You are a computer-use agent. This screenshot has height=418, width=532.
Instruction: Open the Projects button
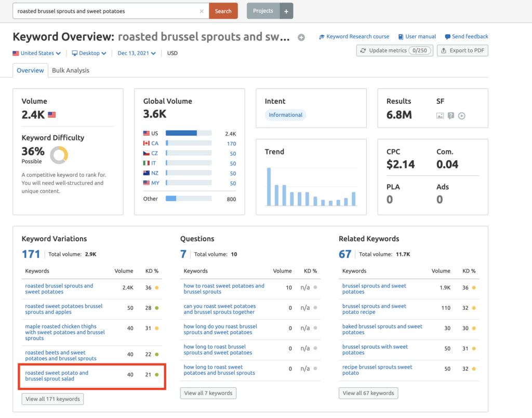pos(263,11)
